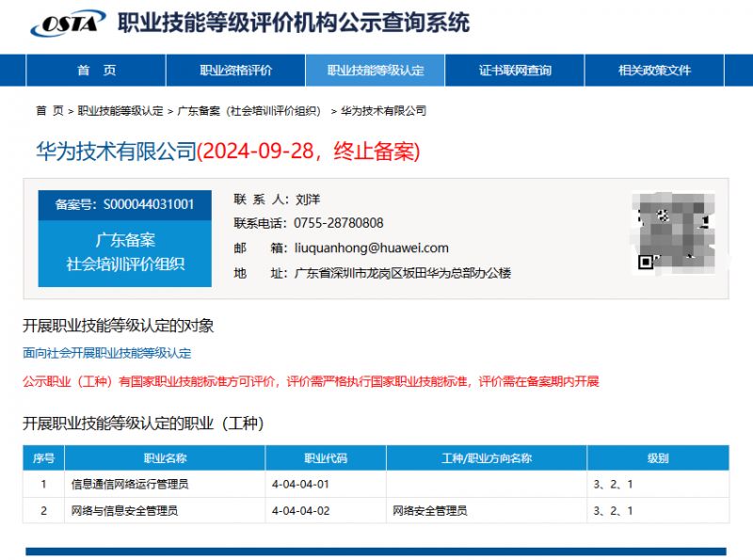
Task: Click email liuquanhong@huawei.com
Action: click(x=371, y=248)
